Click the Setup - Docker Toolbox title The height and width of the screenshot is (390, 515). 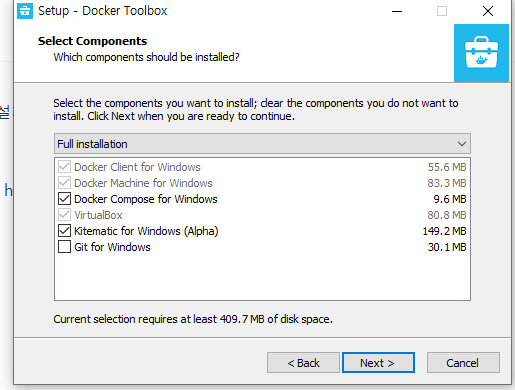click(103, 11)
